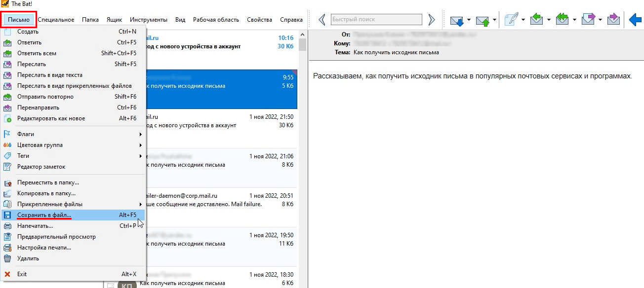644x288 pixels.
Task: Open the dropdown arrow beside get new mail
Action: pos(469,20)
